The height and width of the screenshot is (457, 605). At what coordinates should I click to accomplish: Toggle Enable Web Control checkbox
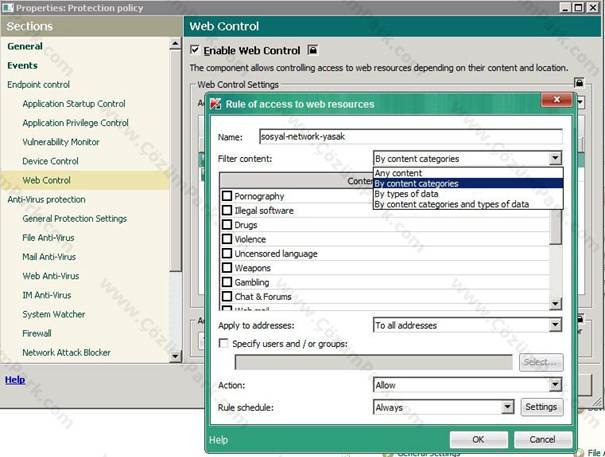pyautogui.click(x=195, y=50)
